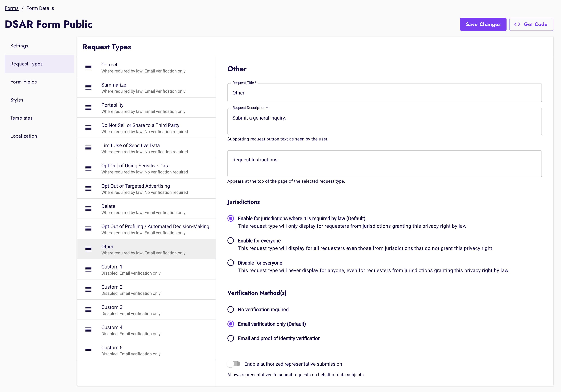Select the handle for Opt Out of Targeted Advertising

coord(88,188)
